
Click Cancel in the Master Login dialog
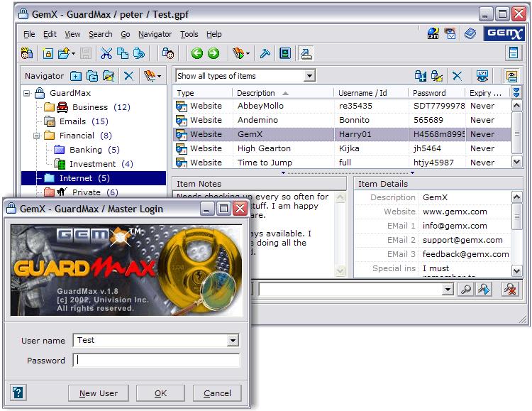pyautogui.click(x=217, y=393)
